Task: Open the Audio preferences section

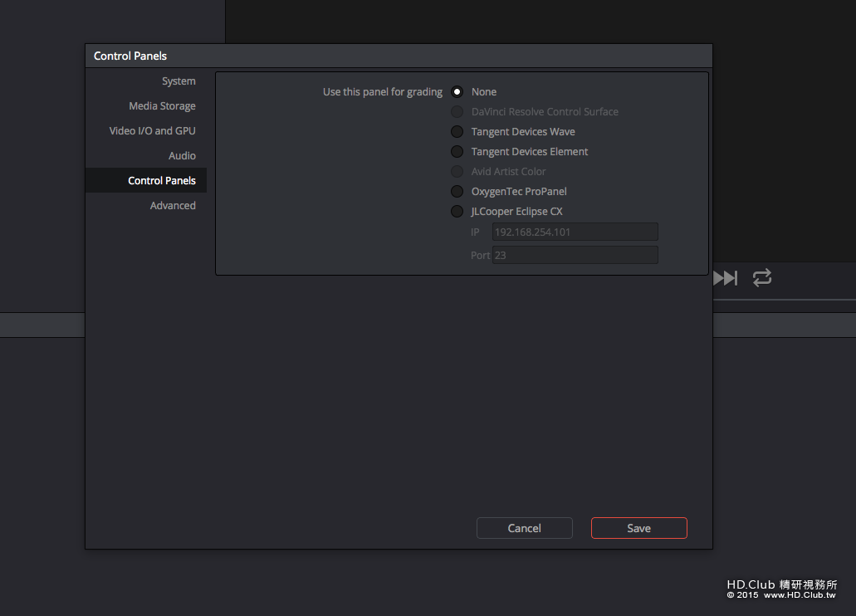Action: [182, 155]
